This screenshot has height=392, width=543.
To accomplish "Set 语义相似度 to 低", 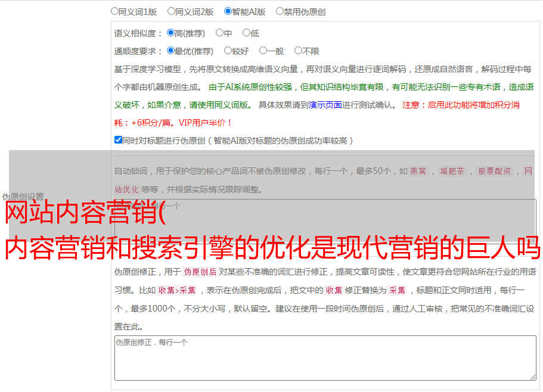I will click(246, 33).
